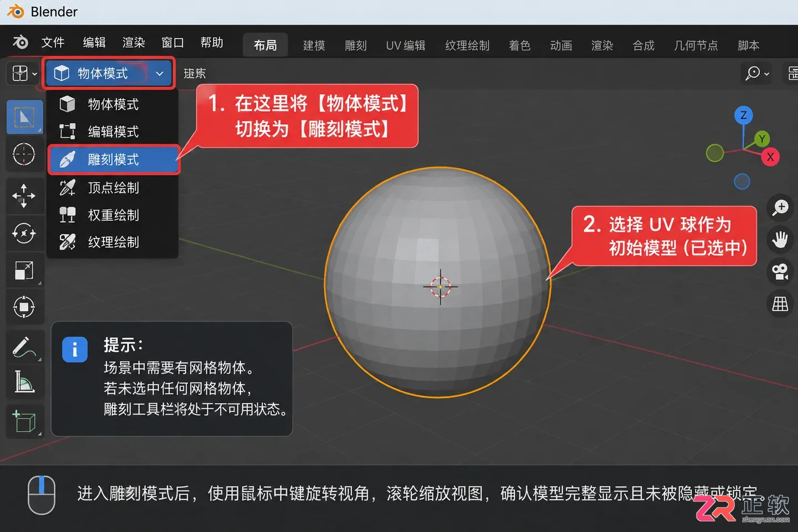Image resolution: width=798 pixels, height=532 pixels.
Task: Open the 帮助 menu
Action: (x=212, y=43)
